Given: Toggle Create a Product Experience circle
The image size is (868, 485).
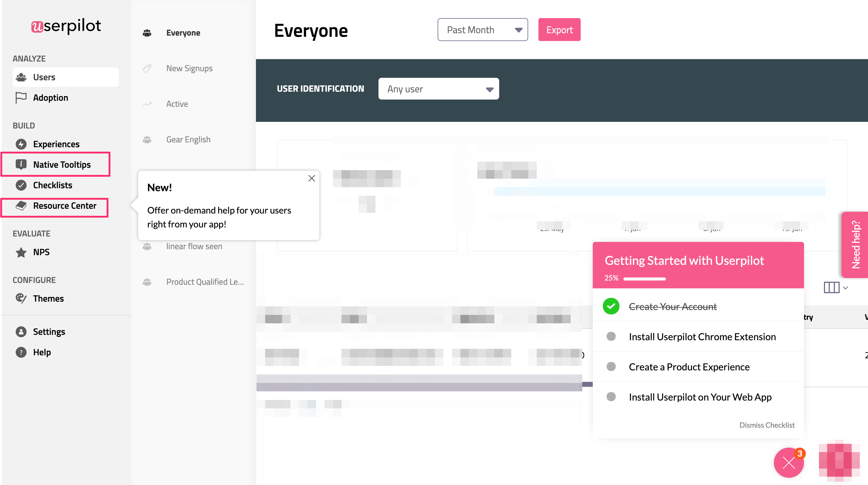Looking at the screenshot, I should 611,366.
